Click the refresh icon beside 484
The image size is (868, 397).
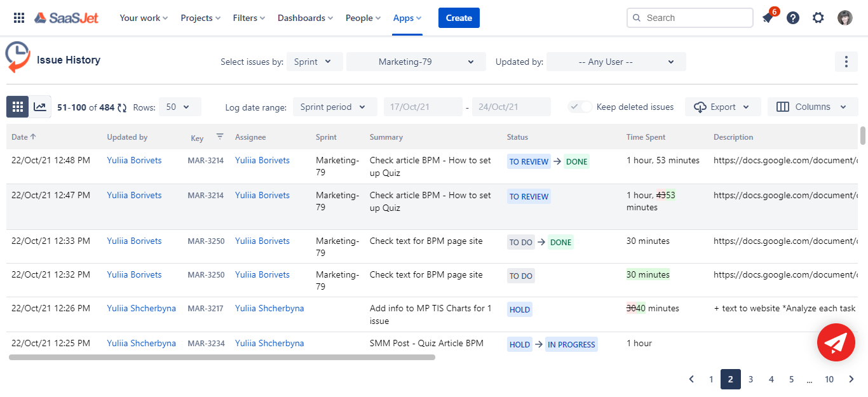pyautogui.click(x=122, y=108)
